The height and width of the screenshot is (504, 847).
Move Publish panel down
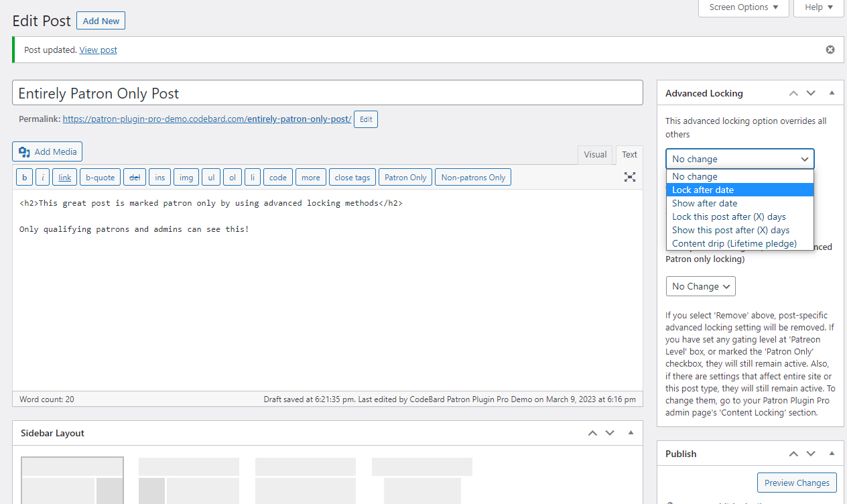pyautogui.click(x=811, y=454)
